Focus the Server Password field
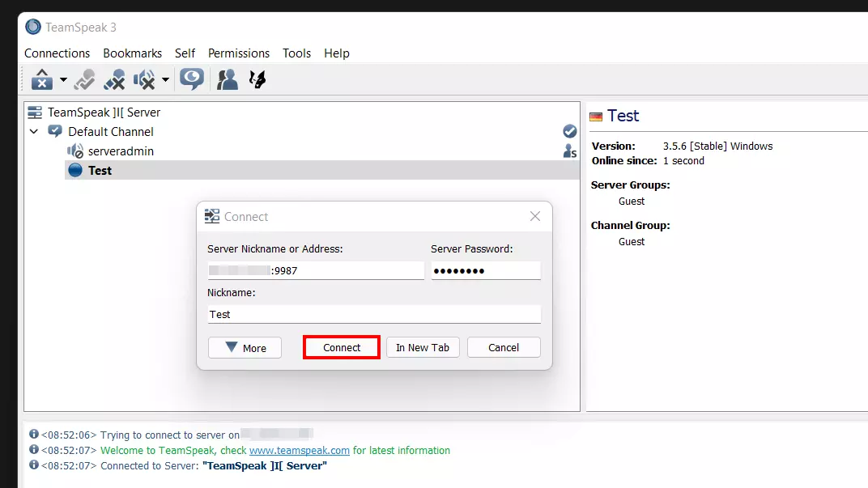The height and width of the screenshot is (488, 868). pyautogui.click(x=486, y=270)
